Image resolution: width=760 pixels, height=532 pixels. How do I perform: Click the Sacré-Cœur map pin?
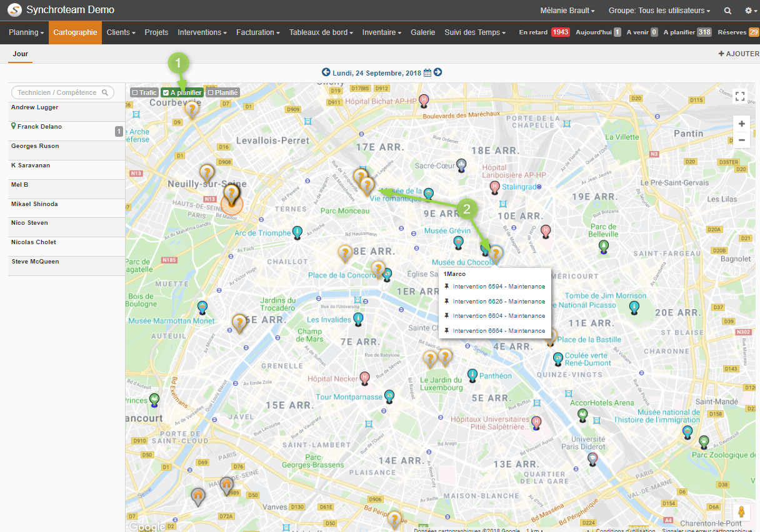(461, 164)
